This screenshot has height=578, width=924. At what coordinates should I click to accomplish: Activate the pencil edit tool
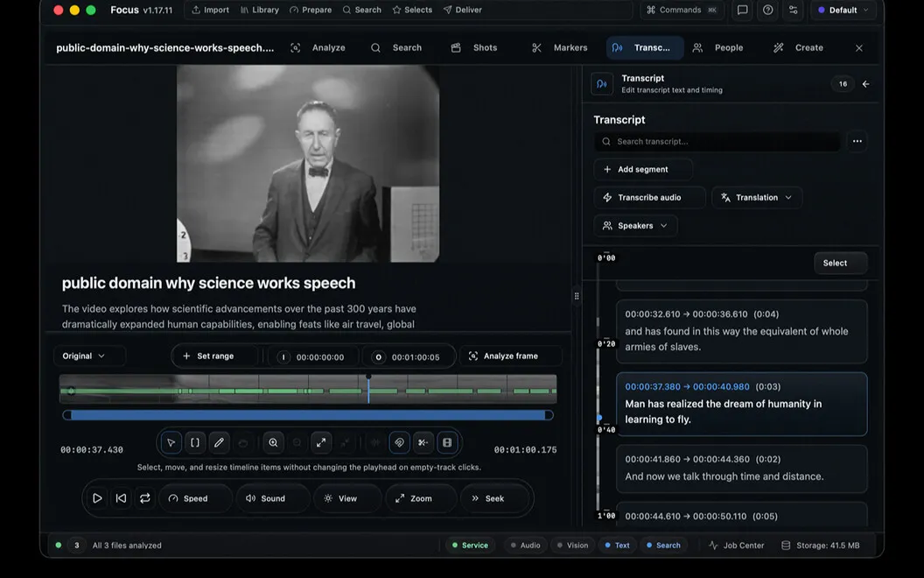219,442
